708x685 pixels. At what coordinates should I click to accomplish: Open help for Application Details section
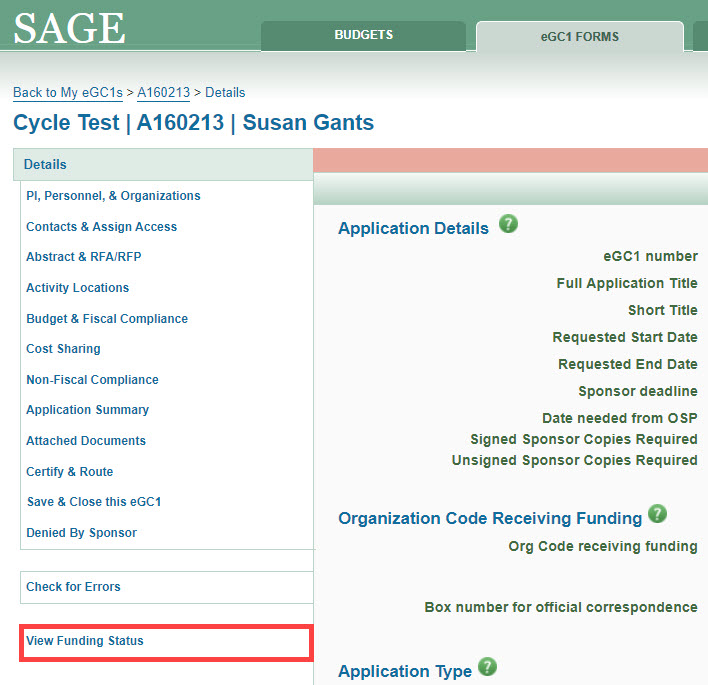pyautogui.click(x=508, y=224)
